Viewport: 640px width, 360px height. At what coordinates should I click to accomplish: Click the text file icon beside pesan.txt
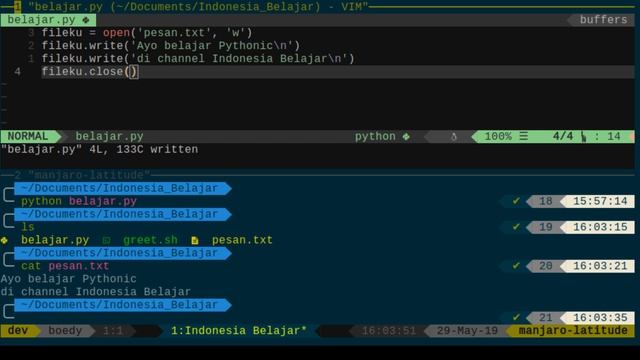(195, 240)
